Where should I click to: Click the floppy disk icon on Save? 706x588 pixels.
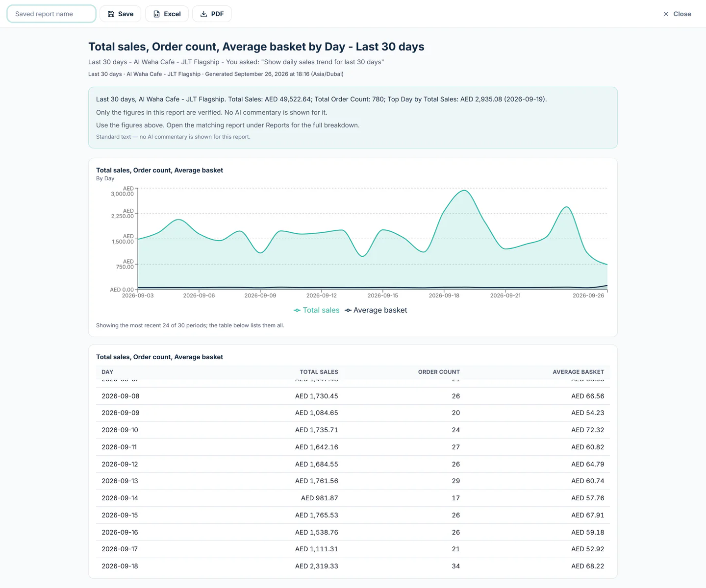111,14
